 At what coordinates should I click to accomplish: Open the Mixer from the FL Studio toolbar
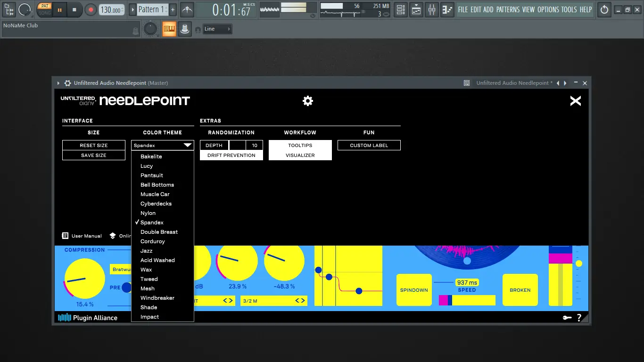coord(431,9)
